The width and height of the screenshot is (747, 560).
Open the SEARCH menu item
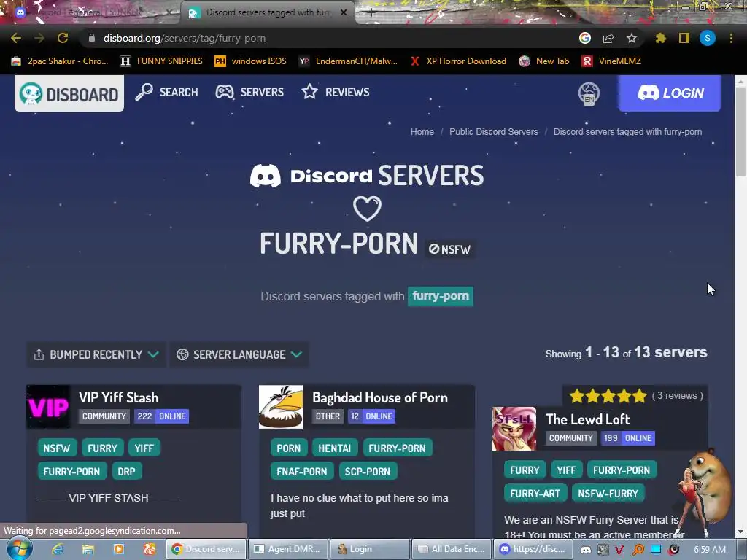click(166, 92)
